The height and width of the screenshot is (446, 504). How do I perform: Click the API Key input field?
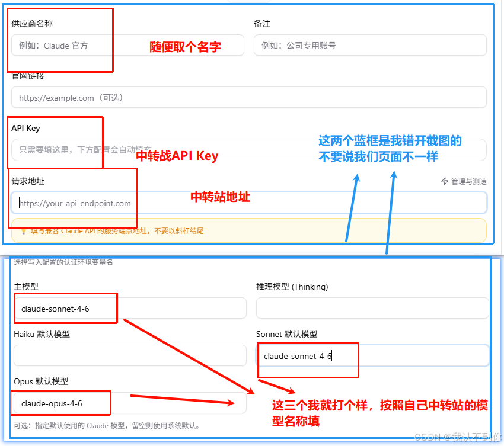pos(249,150)
